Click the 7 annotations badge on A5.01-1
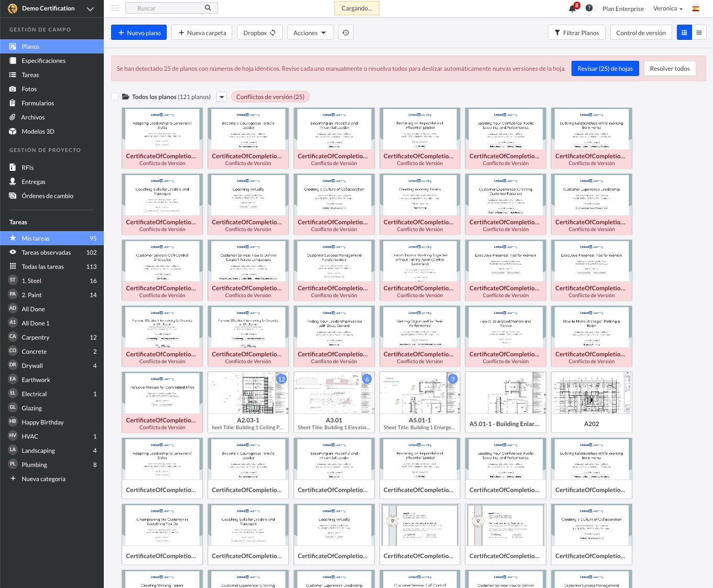 tap(453, 379)
